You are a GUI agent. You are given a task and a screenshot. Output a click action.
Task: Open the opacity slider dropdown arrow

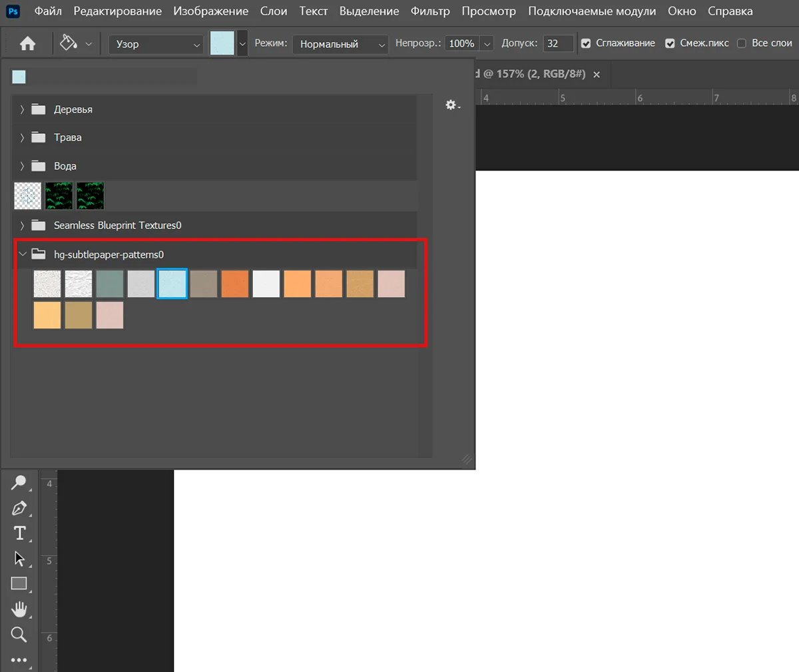(487, 44)
